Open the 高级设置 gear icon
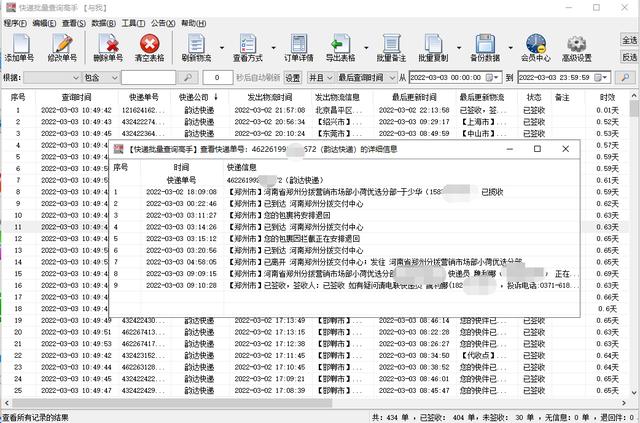 coord(577,44)
